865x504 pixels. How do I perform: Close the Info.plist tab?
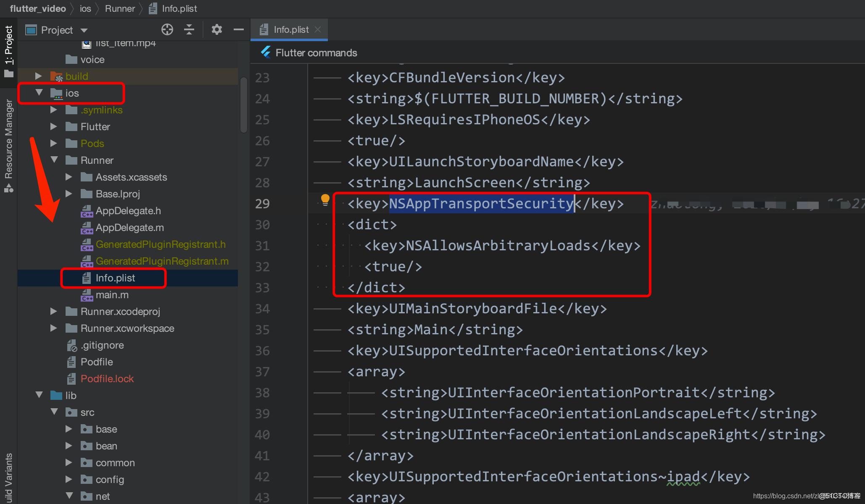(318, 29)
